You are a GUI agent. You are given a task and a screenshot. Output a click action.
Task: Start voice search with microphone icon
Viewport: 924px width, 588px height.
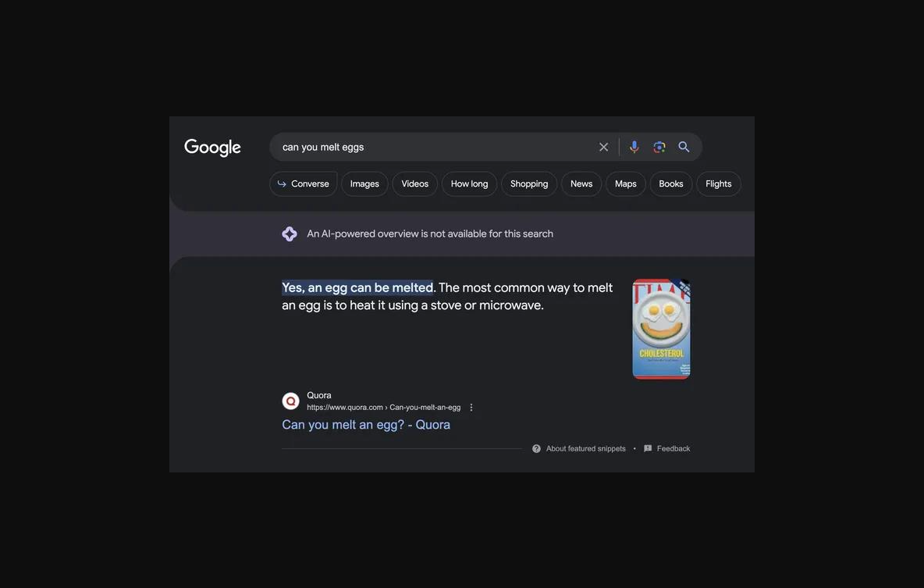(x=634, y=147)
